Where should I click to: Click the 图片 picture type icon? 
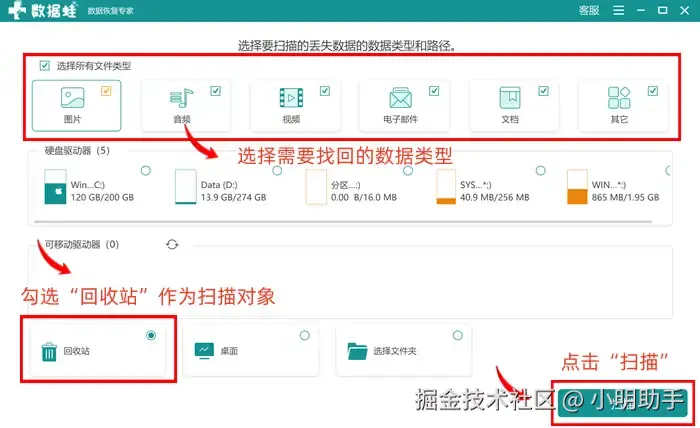72,98
